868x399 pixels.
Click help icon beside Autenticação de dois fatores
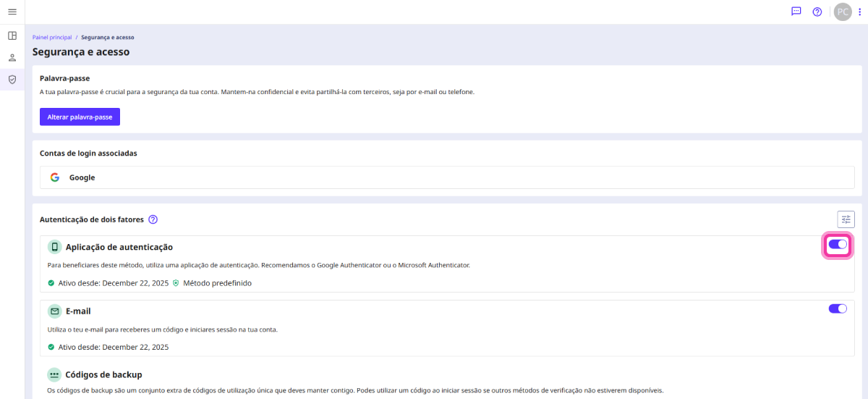153,219
